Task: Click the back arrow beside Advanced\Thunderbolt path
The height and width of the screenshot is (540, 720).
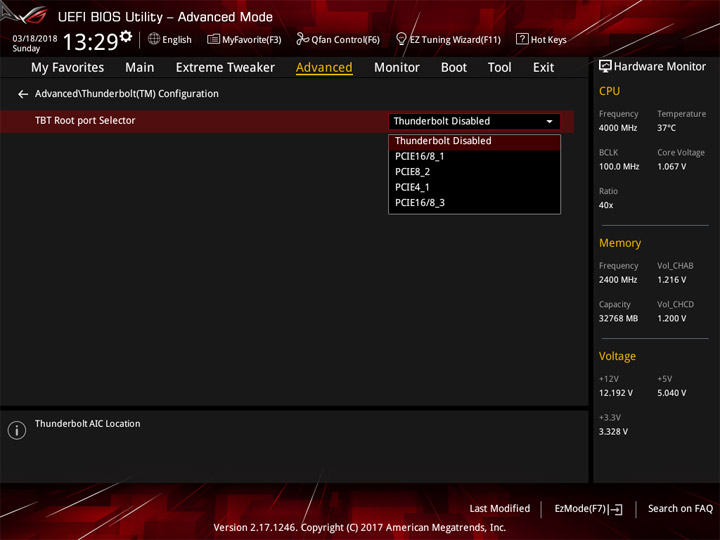Action: coord(23,94)
